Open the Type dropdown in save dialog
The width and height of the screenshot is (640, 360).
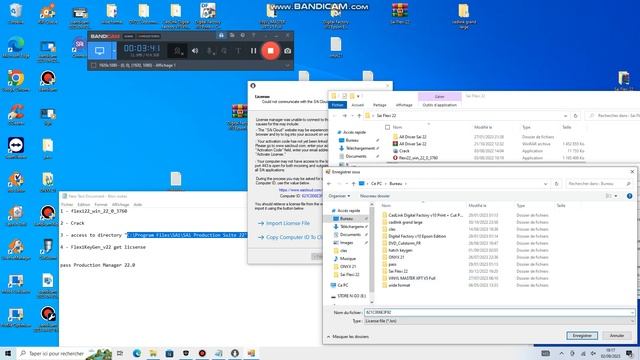[499, 321]
